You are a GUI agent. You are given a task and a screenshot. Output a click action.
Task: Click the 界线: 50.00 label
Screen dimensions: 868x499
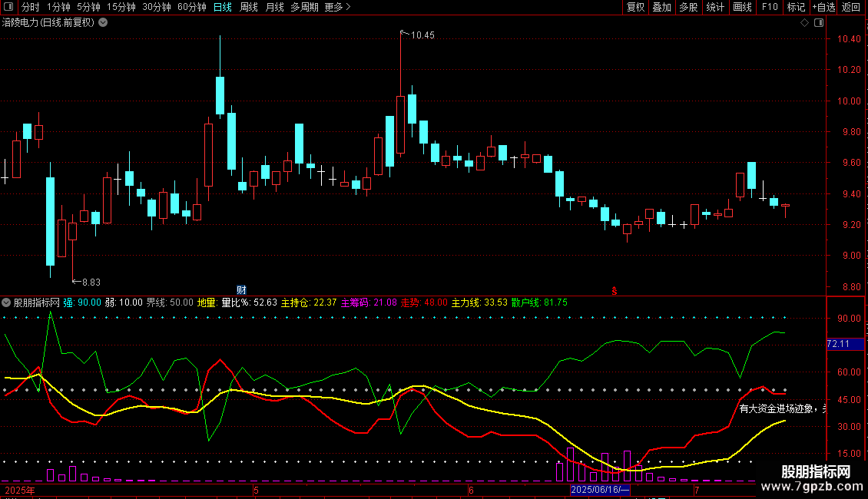170,302
